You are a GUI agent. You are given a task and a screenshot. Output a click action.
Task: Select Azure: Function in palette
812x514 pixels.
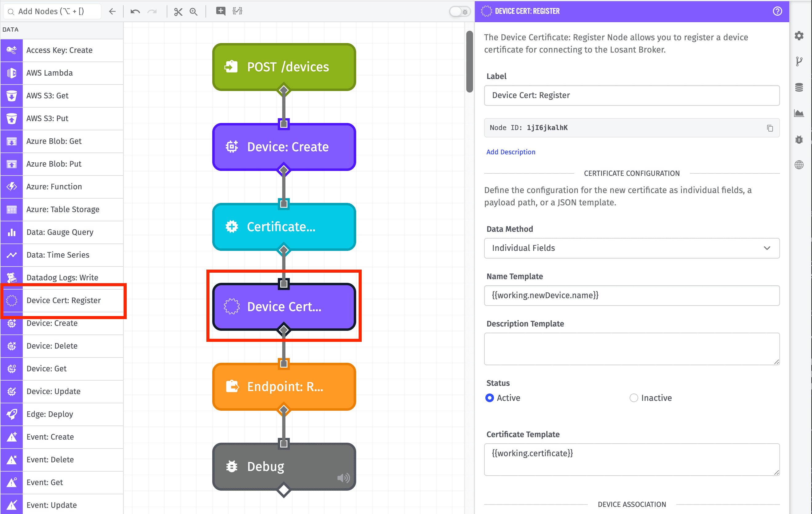coord(62,187)
